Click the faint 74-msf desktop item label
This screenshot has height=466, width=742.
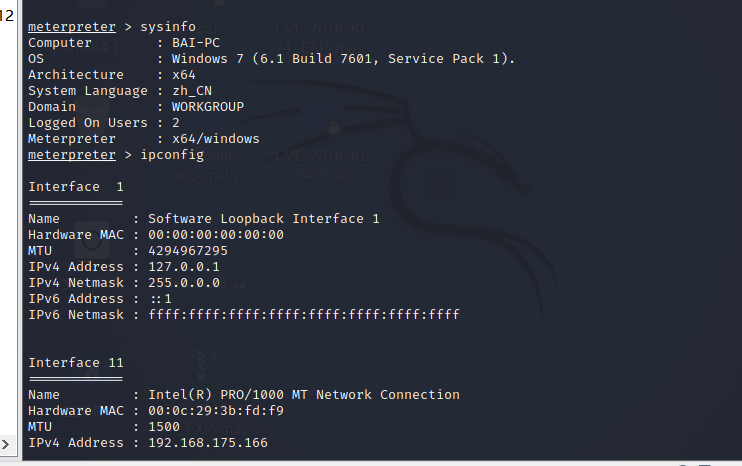click(x=320, y=173)
